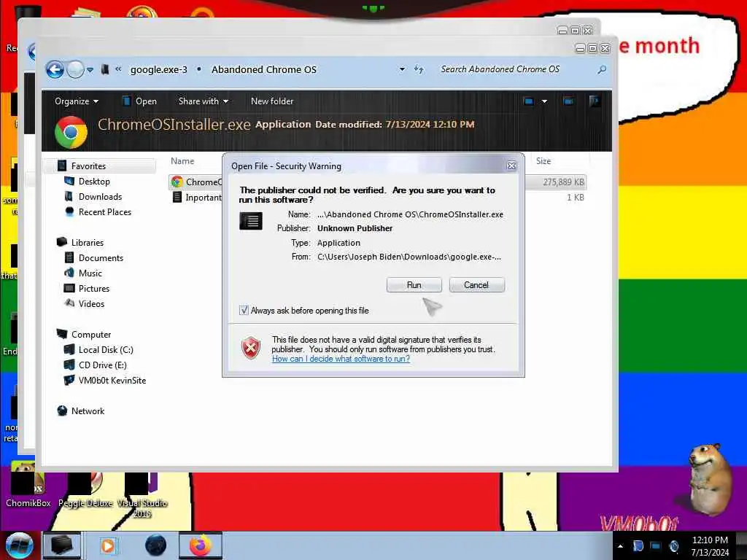Click the hamster desktop gadget
This screenshot has height=560, width=747.
(710, 478)
